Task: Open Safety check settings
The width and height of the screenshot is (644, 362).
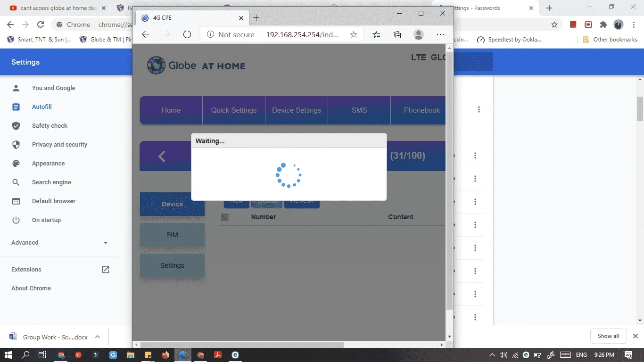Action: [x=50, y=126]
